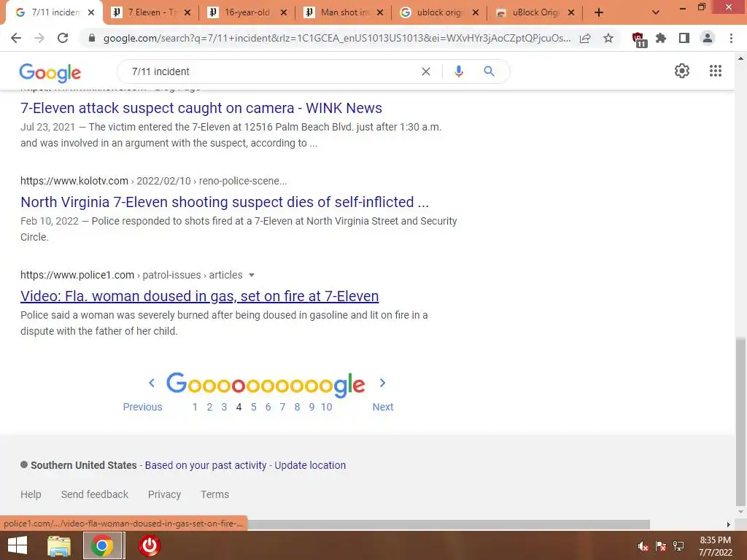747x560 pixels.
Task: Close the "16-year-old" tab
Action: point(284,12)
